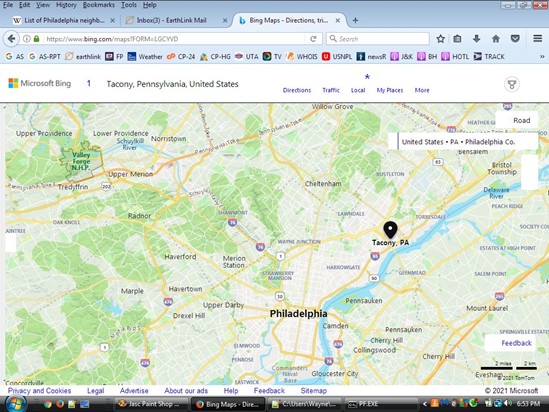Show more bookmarks with chevron overflow

pos(542,56)
